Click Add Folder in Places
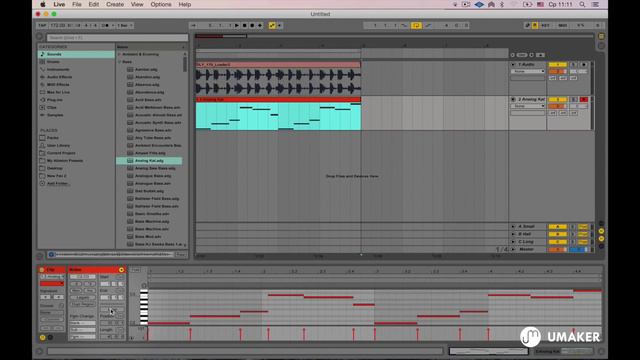This screenshot has height=360, width=640. click(x=57, y=184)
